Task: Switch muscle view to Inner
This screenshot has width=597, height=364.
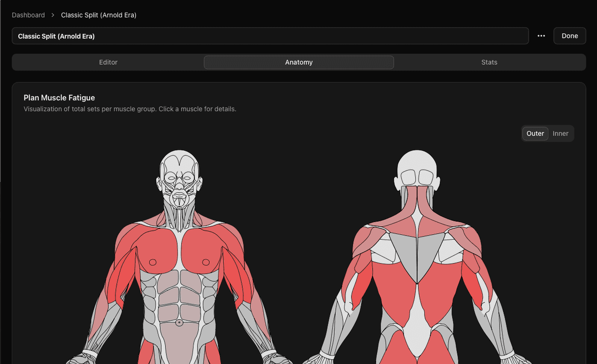Action: click(x=561, y=133)
